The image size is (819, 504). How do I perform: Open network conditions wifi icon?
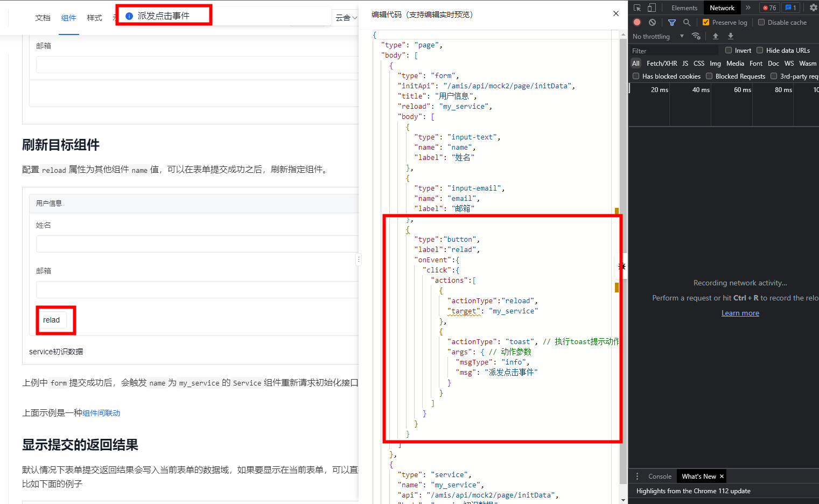coord(696,36)
